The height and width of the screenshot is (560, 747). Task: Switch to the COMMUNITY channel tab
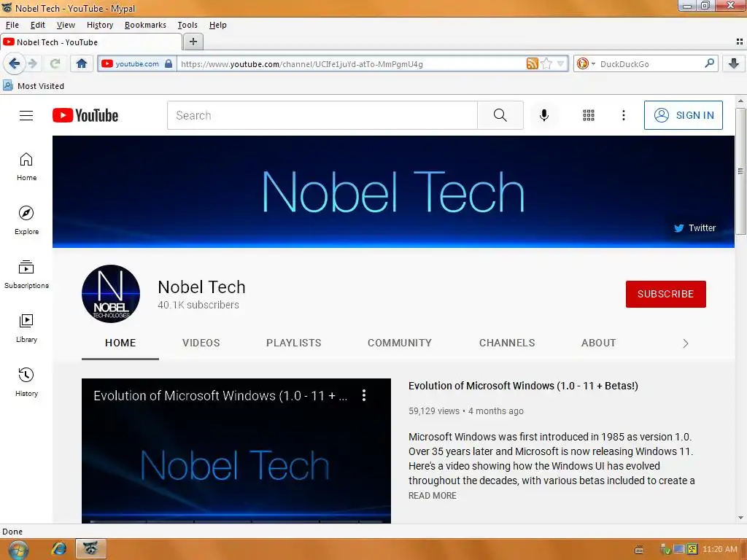tap(399, 343)
